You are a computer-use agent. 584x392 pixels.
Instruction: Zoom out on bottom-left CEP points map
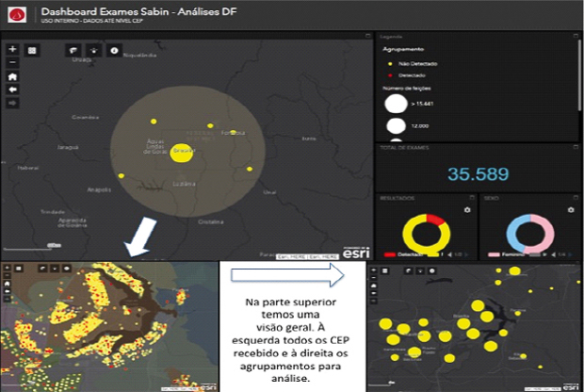[x=7, y=275]
